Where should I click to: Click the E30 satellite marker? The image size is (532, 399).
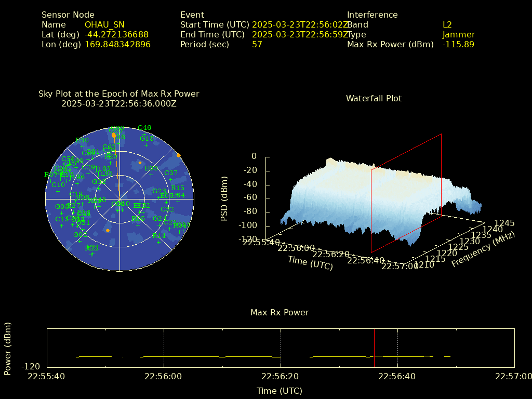pyautogui.click(x=82, y=147)
